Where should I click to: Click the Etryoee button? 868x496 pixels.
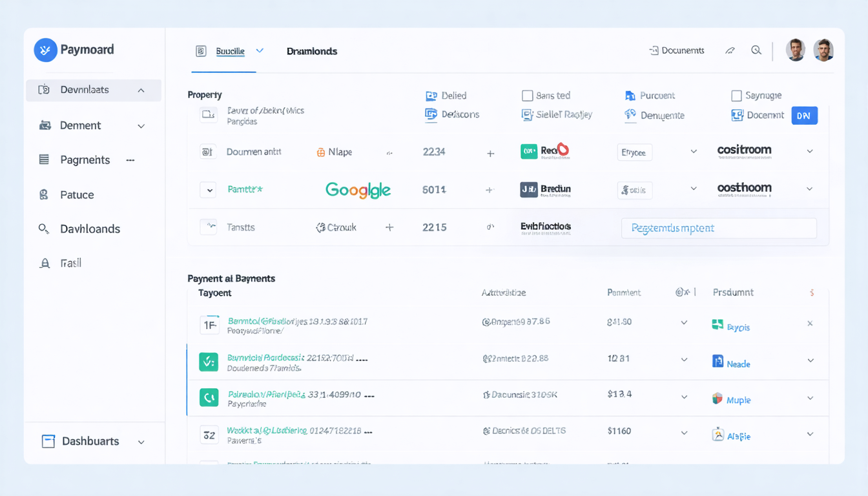click(635, 152)
